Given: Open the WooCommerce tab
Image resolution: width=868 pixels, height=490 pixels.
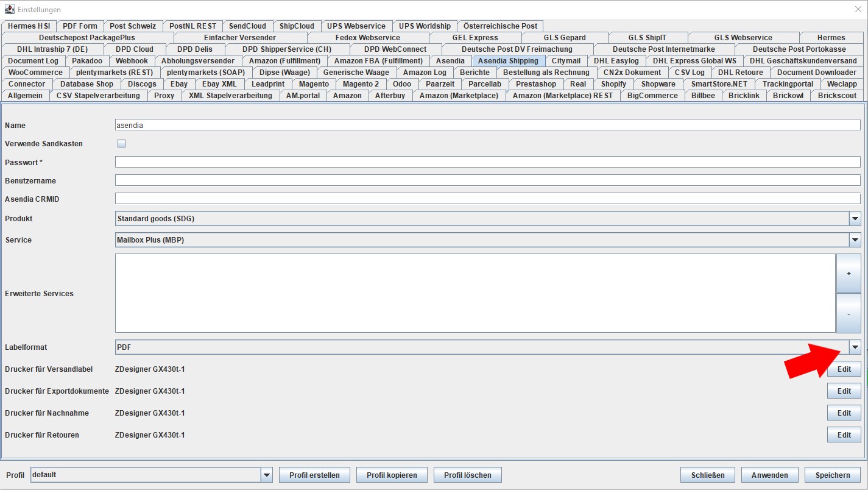Looking at the screenshot, I should 35,73.
